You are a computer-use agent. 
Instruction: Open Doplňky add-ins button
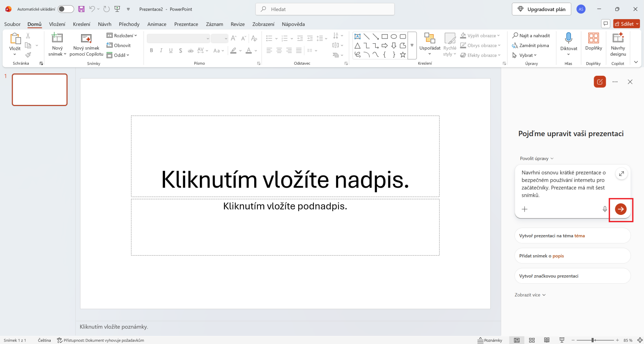(593, 42)
